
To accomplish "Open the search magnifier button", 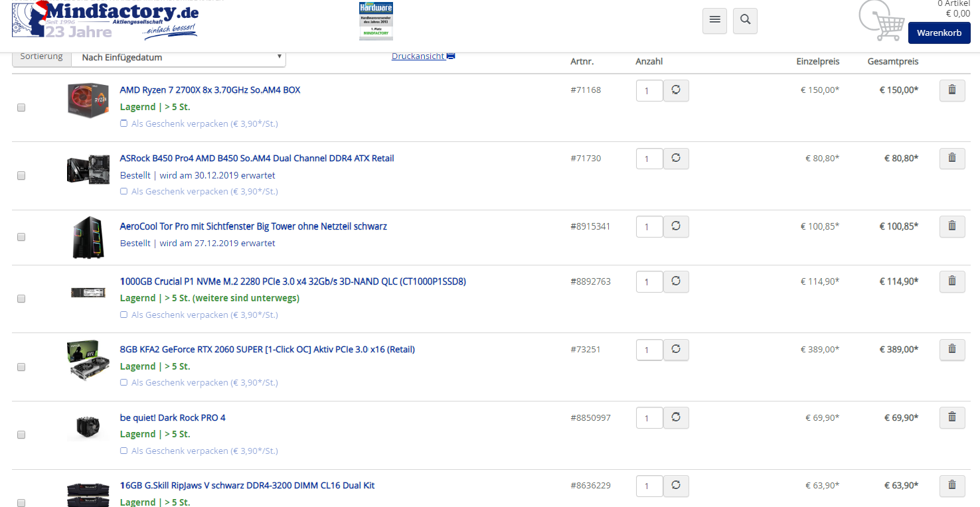I will point(745,21).
